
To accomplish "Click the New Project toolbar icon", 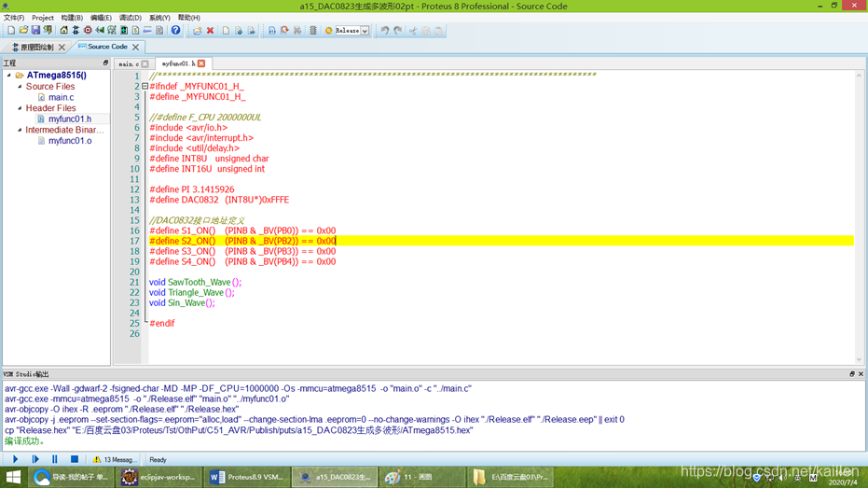I will [x=11, y=31].
